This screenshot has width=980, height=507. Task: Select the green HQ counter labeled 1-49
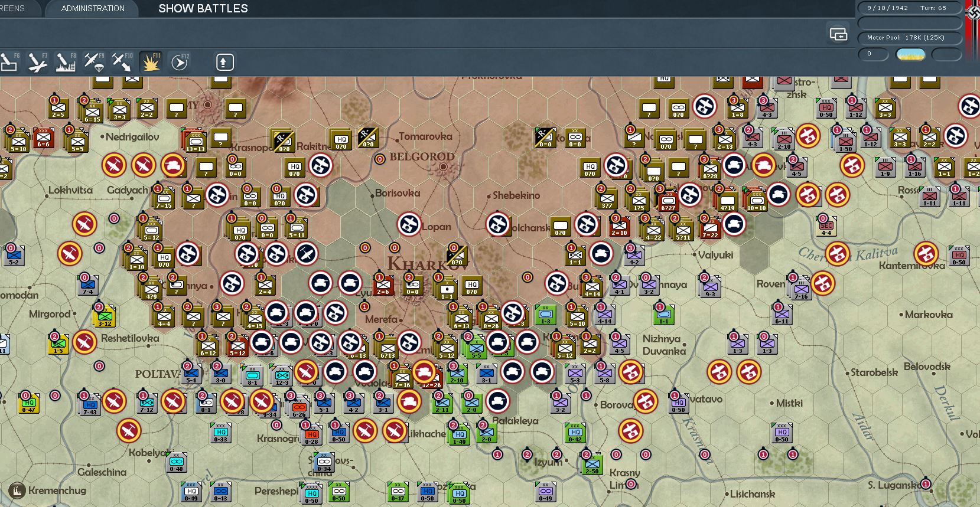tap(459, 434)
